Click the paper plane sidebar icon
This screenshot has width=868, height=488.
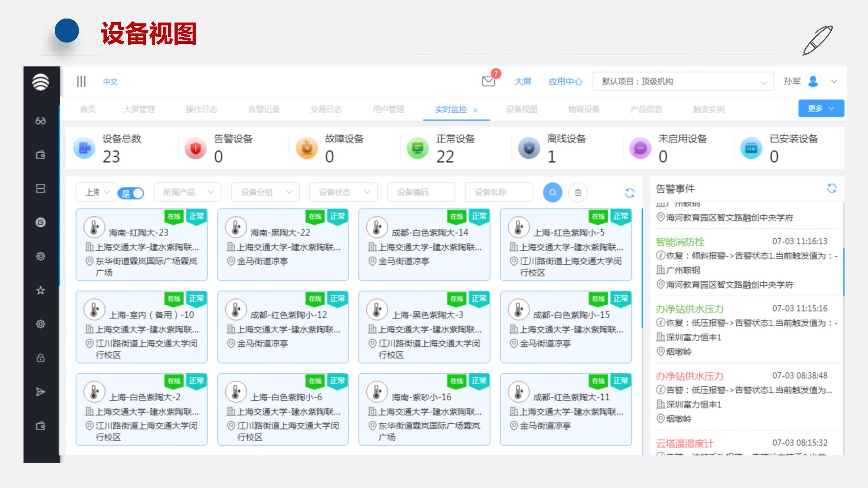pyautogui.click(x=41, y=392)
